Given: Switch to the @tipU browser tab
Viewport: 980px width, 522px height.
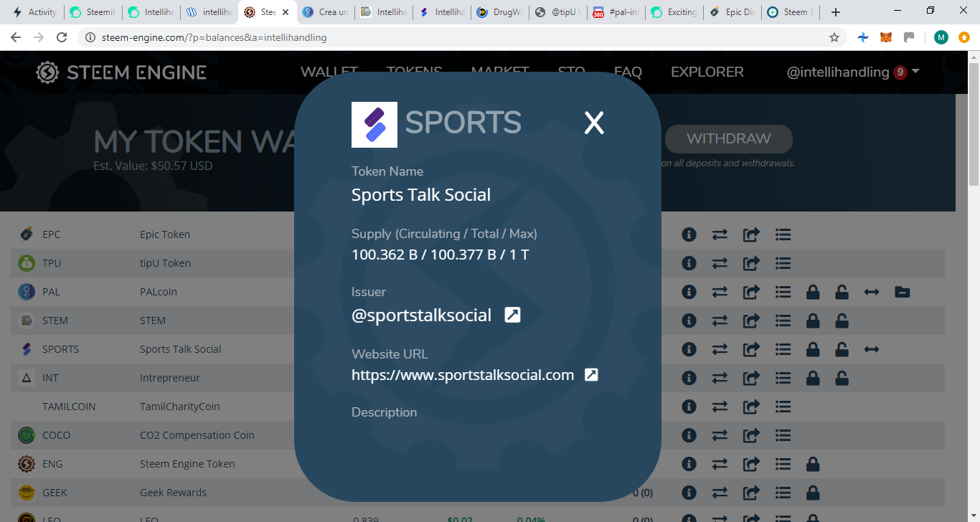Looking at the screenshot, I should pyautogui.click(x=559, y=12).
